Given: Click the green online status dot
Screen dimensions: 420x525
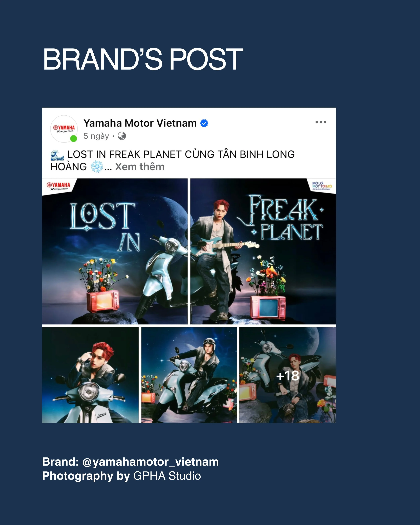Looking at the screenshot, I should (x=74, y=139).
